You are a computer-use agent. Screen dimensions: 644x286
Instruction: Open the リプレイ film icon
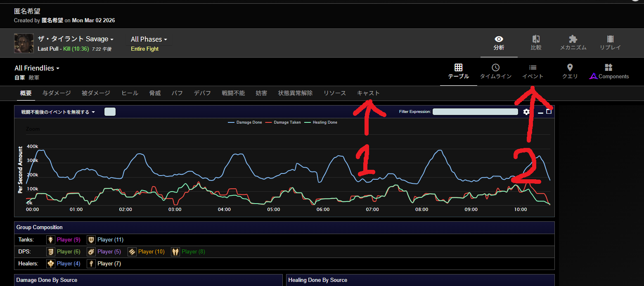click(610, 43)
